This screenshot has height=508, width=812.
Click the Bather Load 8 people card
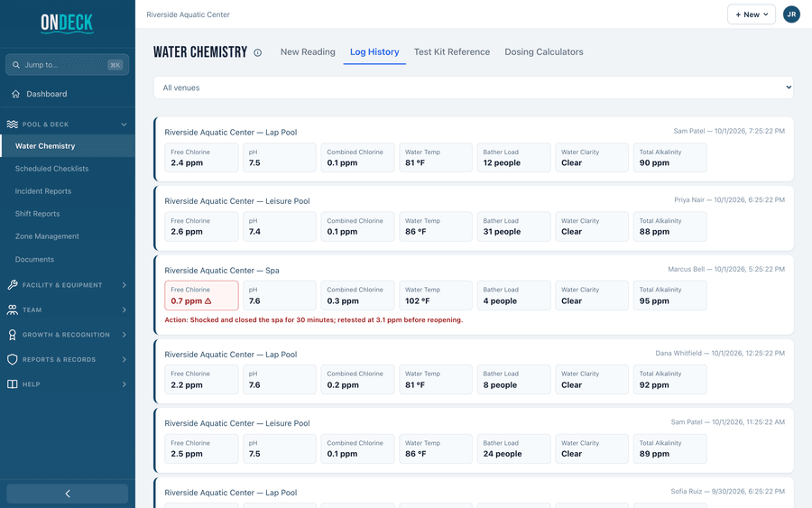click(x=513, y=379)
